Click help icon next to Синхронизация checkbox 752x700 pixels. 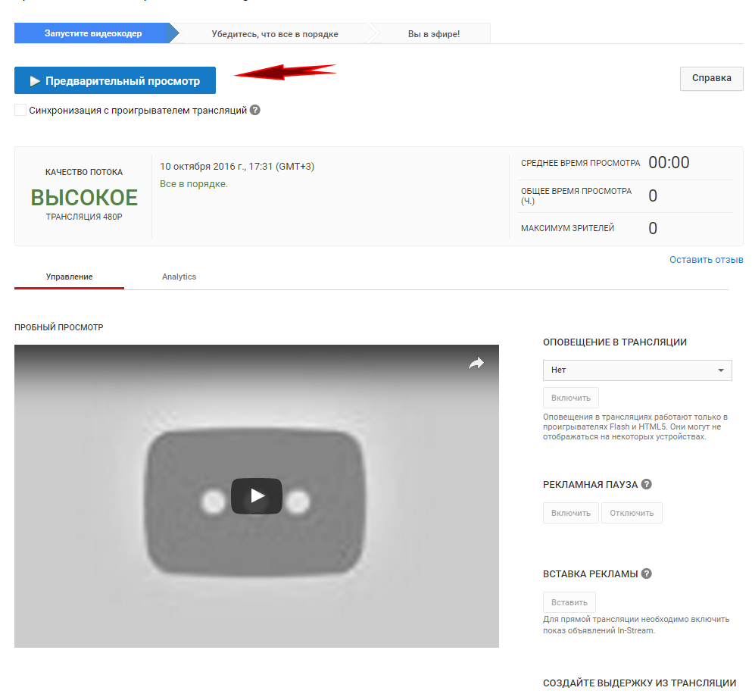(255, 110)
